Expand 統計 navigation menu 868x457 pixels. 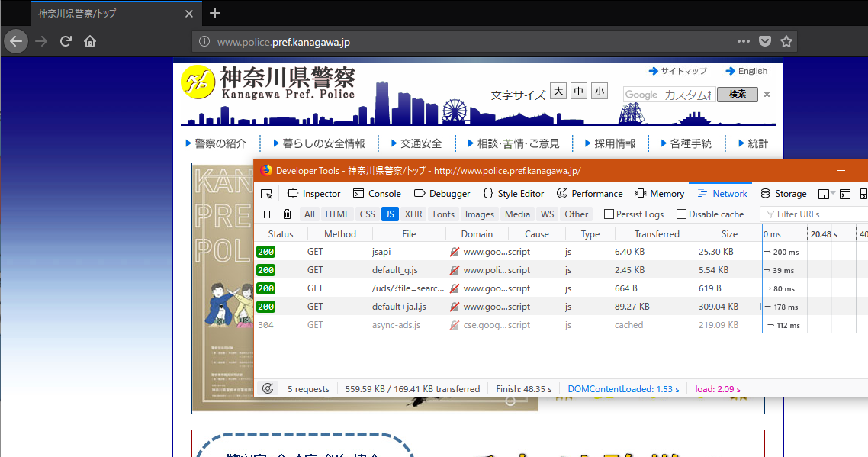754,143
